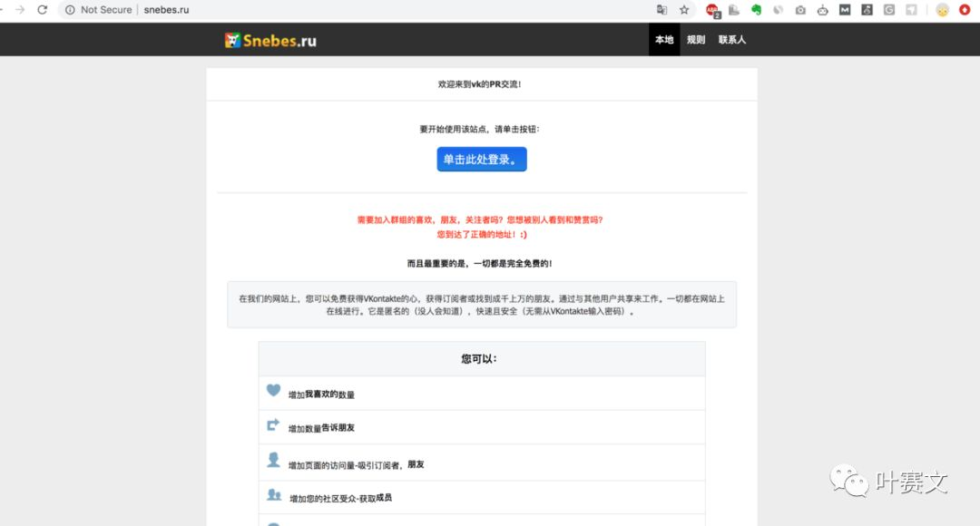The height and width of the screenshot is (526, 980).
Task: Open the 联系人 menu item
Action: pos(731,39)
